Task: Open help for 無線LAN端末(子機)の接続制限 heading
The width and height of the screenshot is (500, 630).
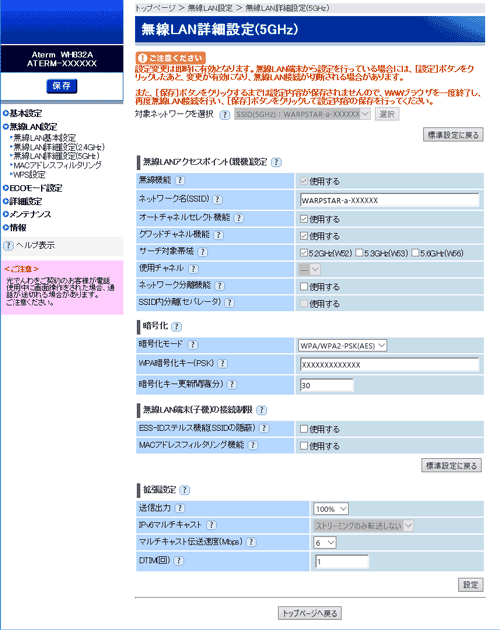Action: coord(262,410)
